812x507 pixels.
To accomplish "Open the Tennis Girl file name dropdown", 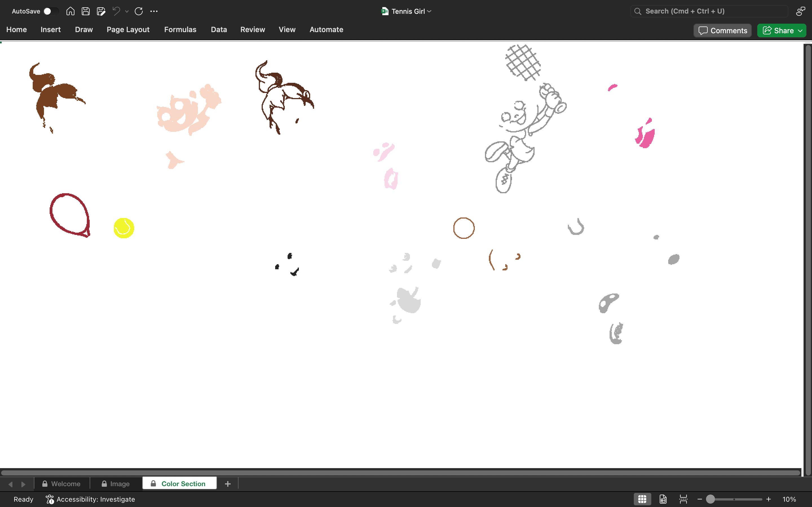I will (406, 11).
